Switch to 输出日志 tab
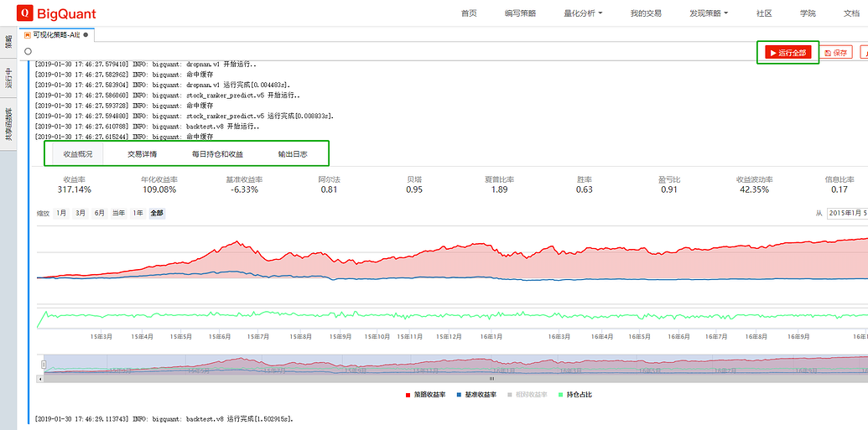This screenshot has height=430, width=868. [293, 154]
